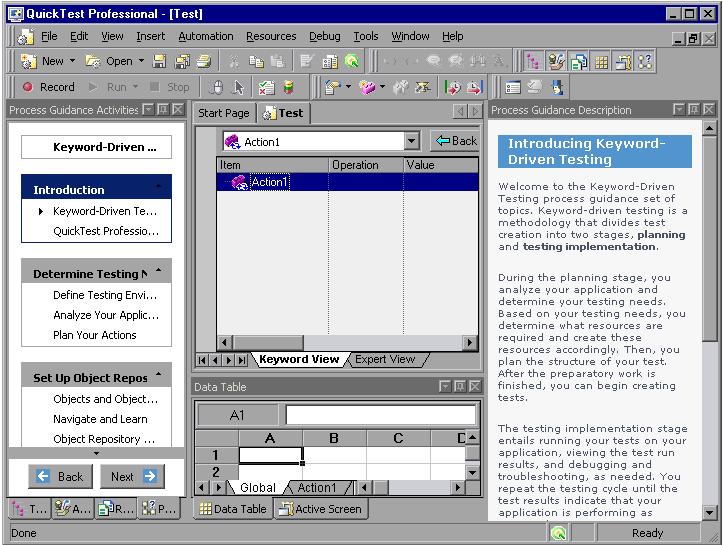Click the Object Spy man-with-hat icon
Screen dimensions: 723x545
pyautogui.click(x=557, y=87)
